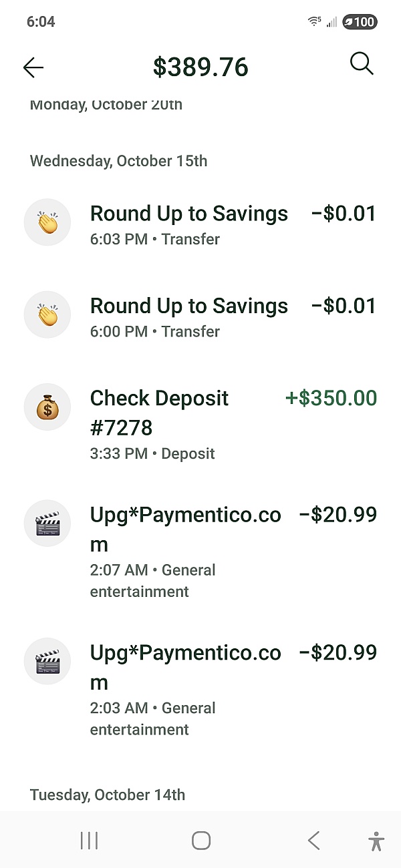This screenshot has height=868, width=401.
Task: Tap the 2:03 AM clapperboard icon
Action: coord(47,661)
